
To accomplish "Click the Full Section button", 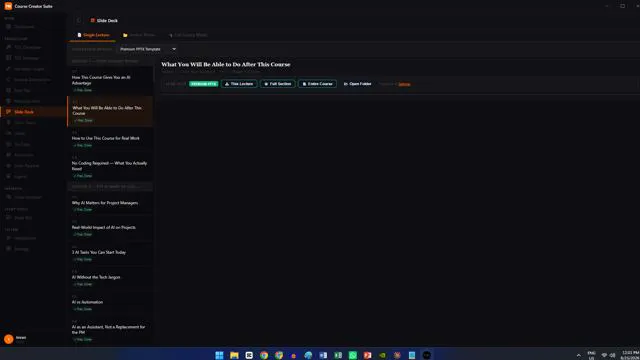I will (x=278, y=84).
